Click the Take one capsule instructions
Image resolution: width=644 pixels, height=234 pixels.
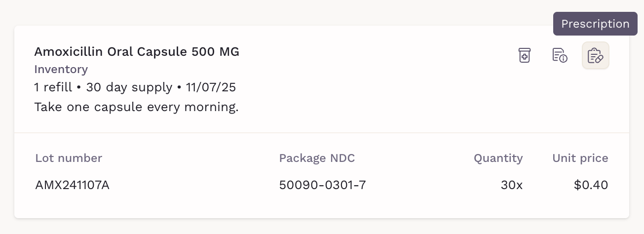(136, 107)
